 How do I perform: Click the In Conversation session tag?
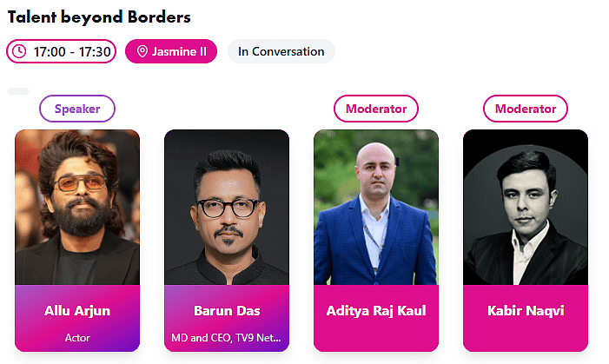pyautogui.click(x=281, y=51)
